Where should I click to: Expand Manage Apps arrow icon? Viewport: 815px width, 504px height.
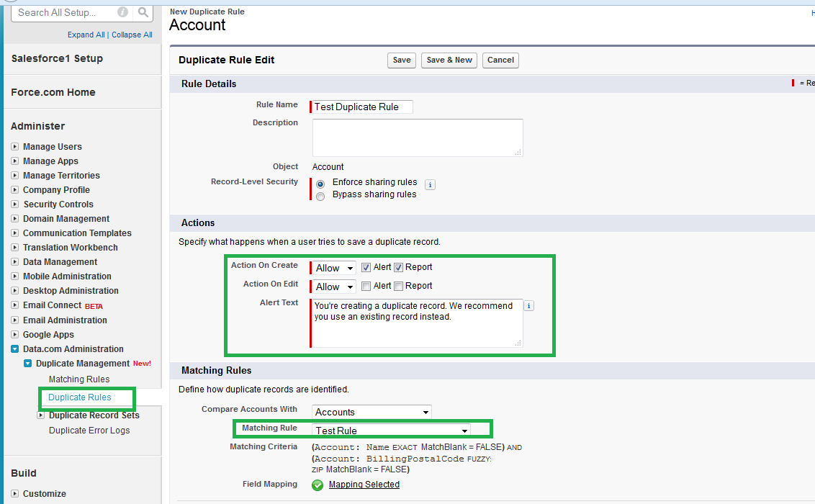15,161
